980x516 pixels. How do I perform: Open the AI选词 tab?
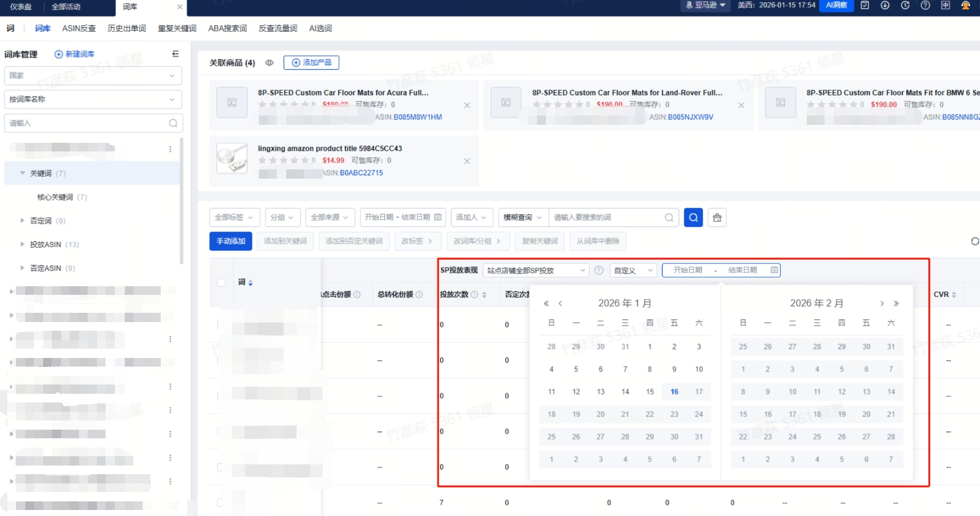click(x=321, y=29)
